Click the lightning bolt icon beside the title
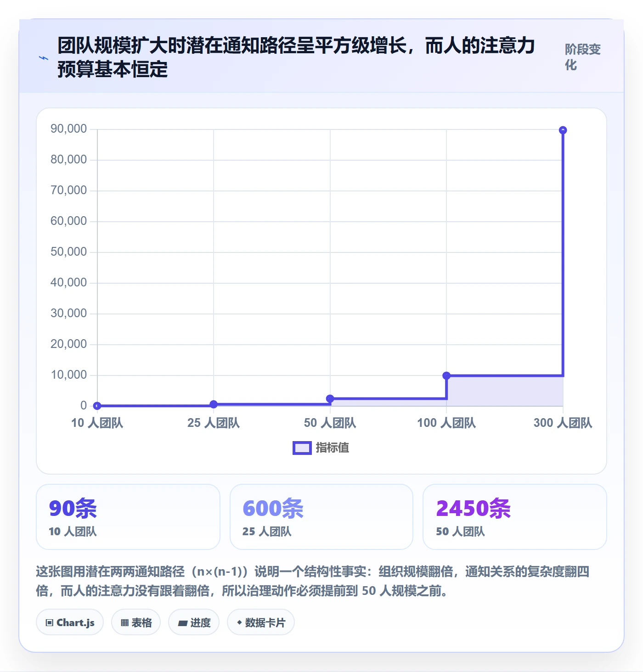The height and width of the screenshot is (672, 643). (x=44, y=58)
